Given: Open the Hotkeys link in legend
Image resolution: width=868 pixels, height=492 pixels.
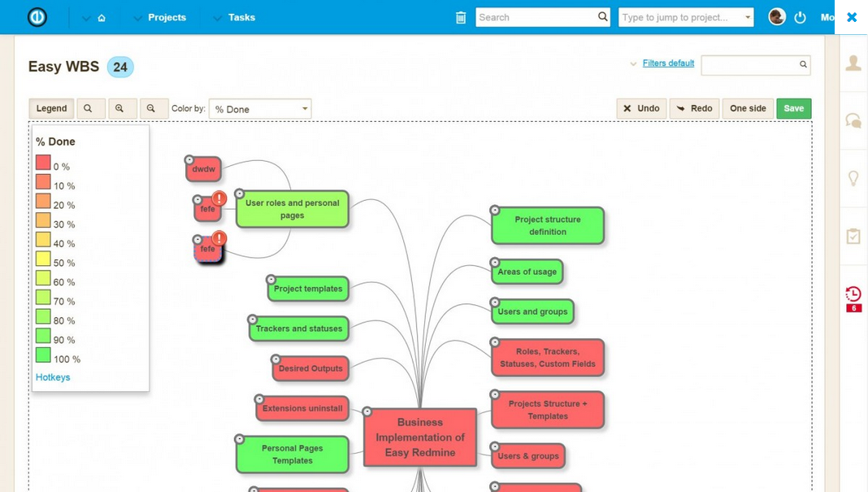Looking at the screenshot, I should (x=53, y=377).
